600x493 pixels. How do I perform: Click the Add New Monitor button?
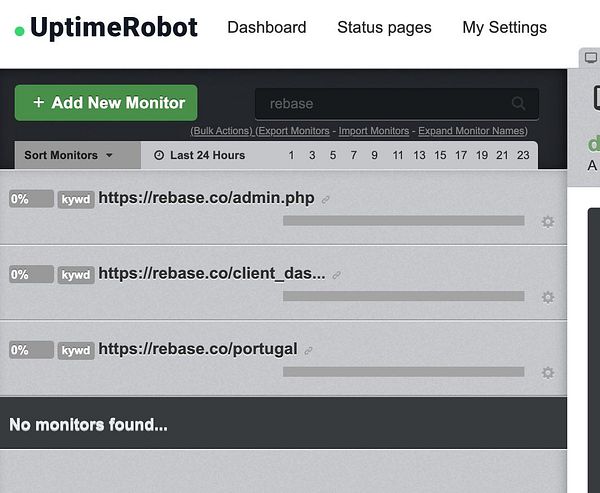tap(106, 103)
